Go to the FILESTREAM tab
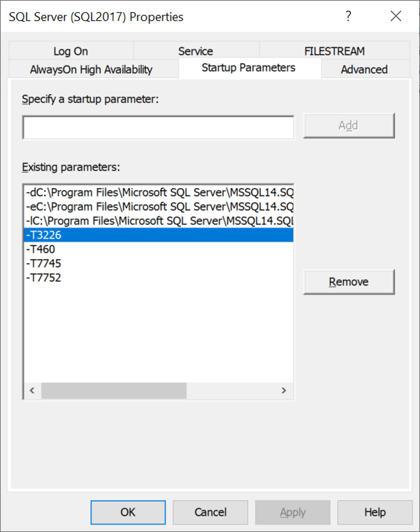 click(x=334, y=51)
